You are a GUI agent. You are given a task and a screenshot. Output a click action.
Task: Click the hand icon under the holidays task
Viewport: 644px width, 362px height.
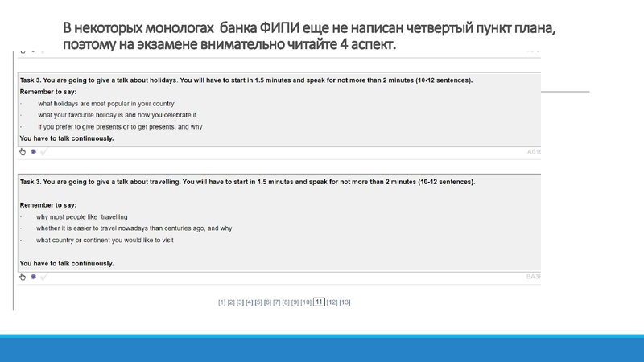23,152
